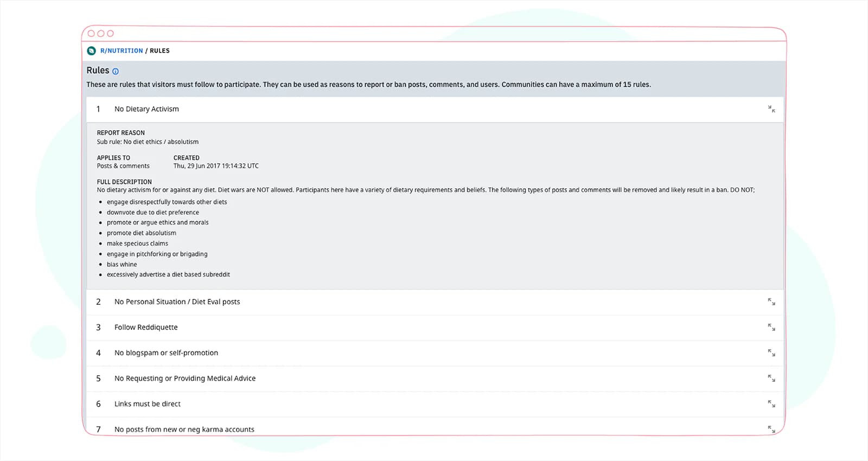
Task: Click the info icon next to Rules
Action: click(116, 71)
